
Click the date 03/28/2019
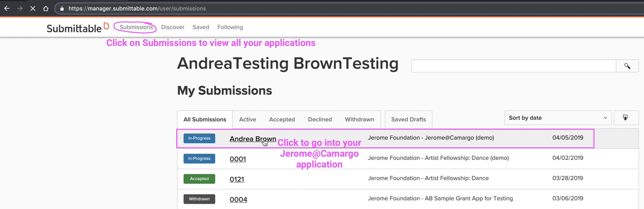[x=568, y=178]
